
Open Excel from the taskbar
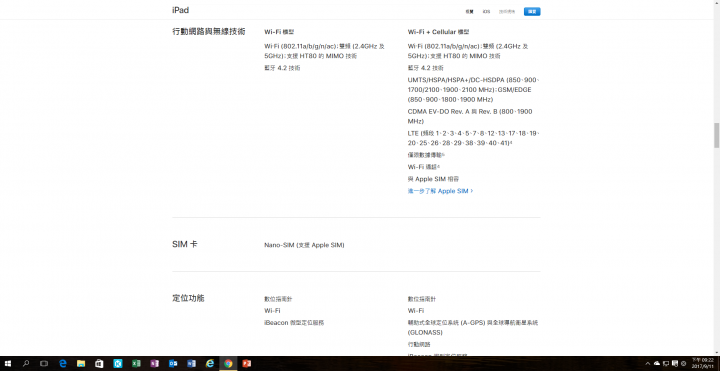(136, 364)
